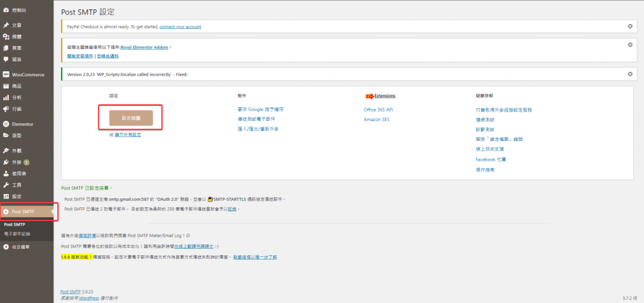The image size is (644, 303).
Task: Dismiss the PayPal Checkout notice
Action: [x=630, y=26]
